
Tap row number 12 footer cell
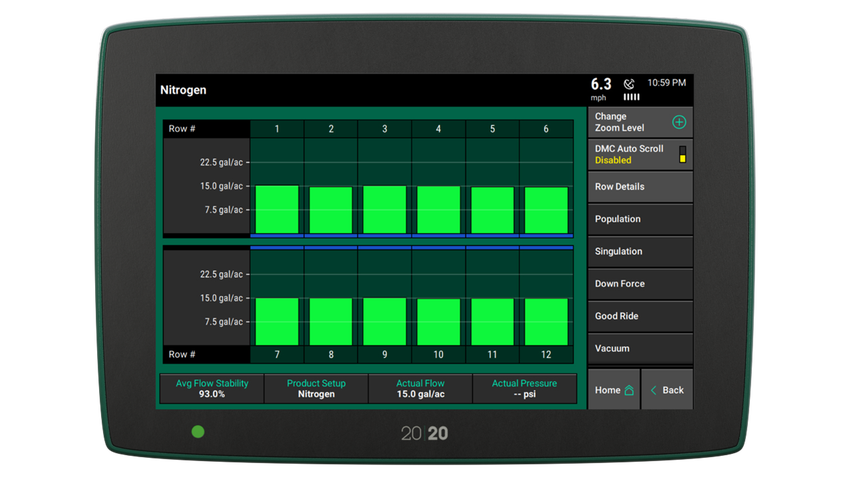[x=546, y=354]
